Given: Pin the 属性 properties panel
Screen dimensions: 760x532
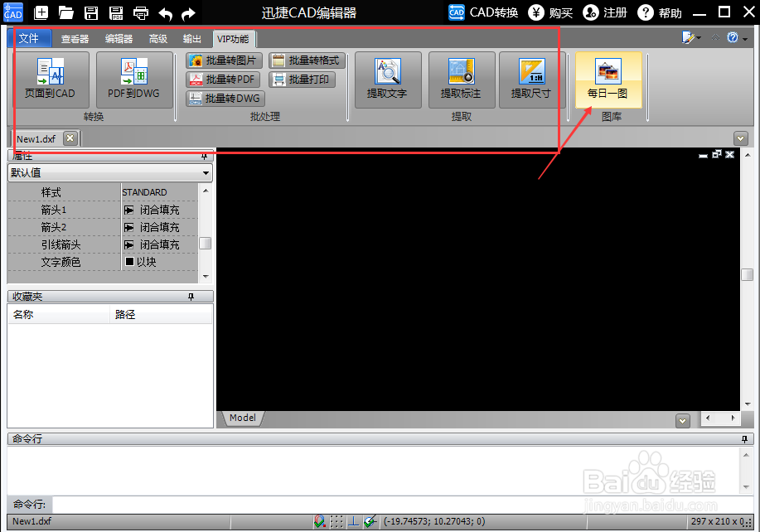Looking at the screenshot, I should 204,157.
